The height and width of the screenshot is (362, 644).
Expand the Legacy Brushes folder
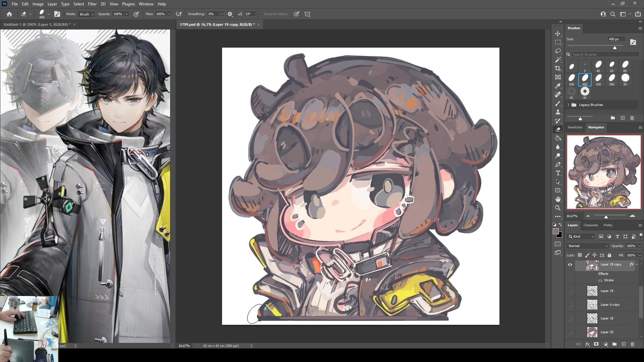point(569,105)
